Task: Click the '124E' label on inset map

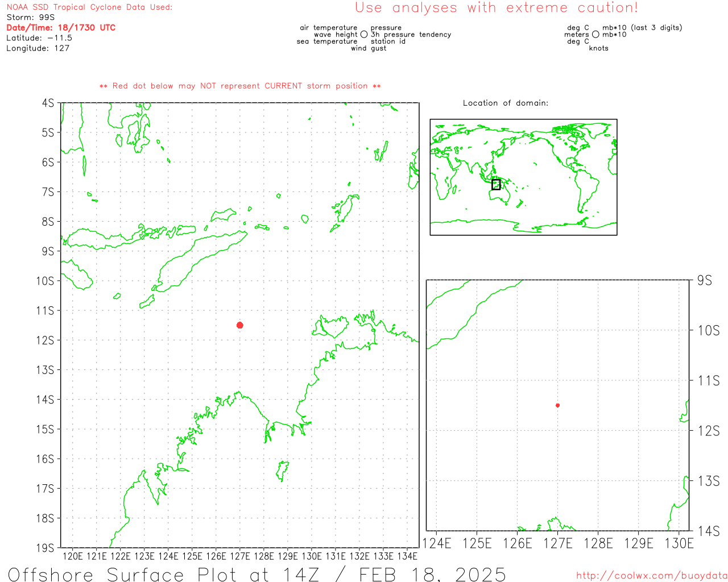Action: [436, 543]
